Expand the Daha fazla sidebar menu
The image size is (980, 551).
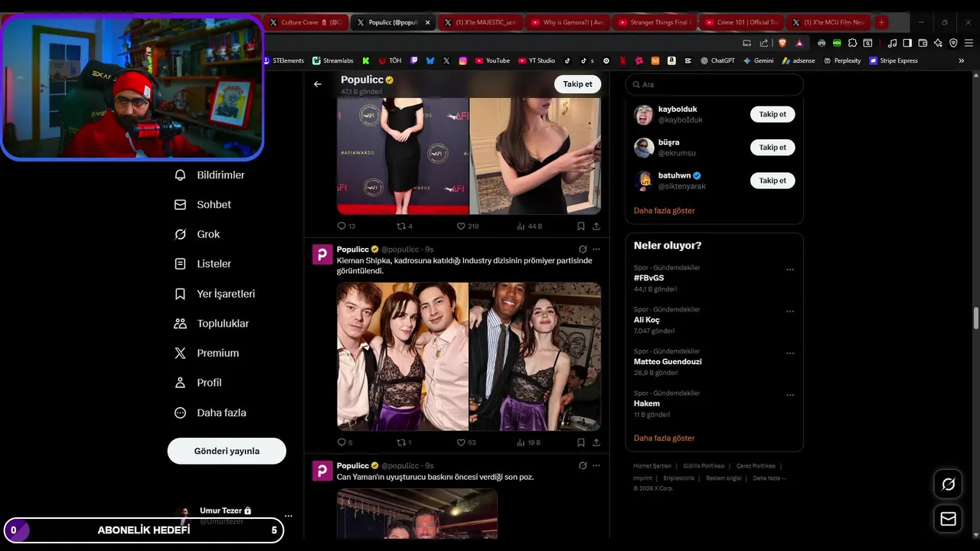click(x=211, y=412)
